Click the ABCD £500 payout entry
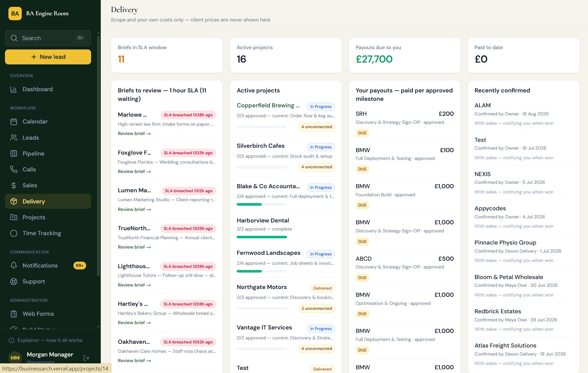Viewport: 588px width, 373px height. (x=405, y=268)
